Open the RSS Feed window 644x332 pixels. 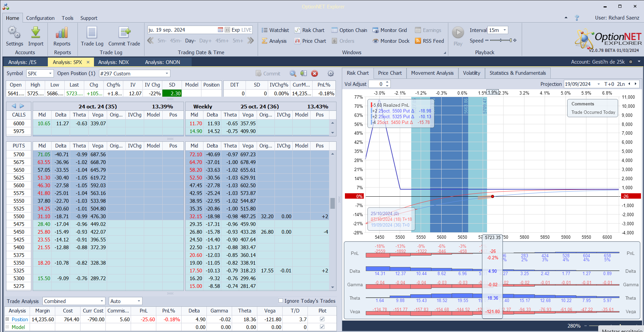(x=429, y=41)
